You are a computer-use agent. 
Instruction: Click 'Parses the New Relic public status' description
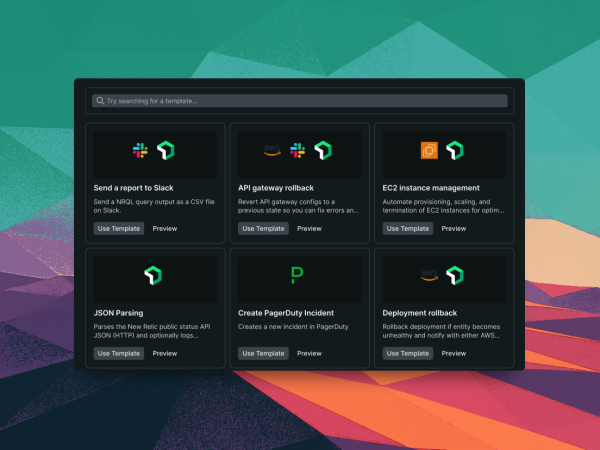pyautogui.click(x=152, y=331)
